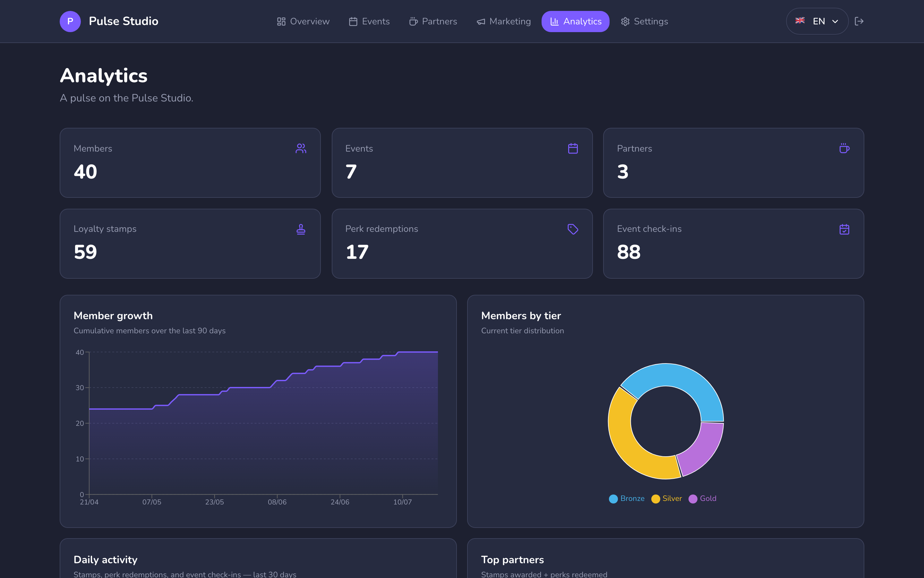Viewport: 924px width, 578px height.
Task: Click the Marketing megaphone icon
Action: pyautogui.click(x=481, y=22)
